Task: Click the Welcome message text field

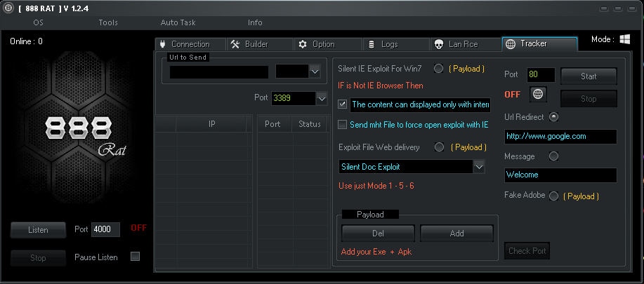Action: coord(560,175)
